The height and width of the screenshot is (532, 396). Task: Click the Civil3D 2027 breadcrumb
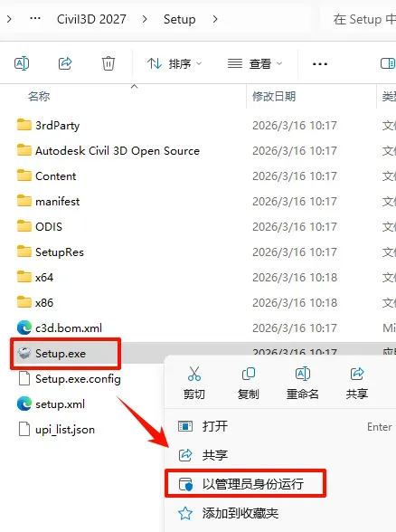[x=91, y=19]
